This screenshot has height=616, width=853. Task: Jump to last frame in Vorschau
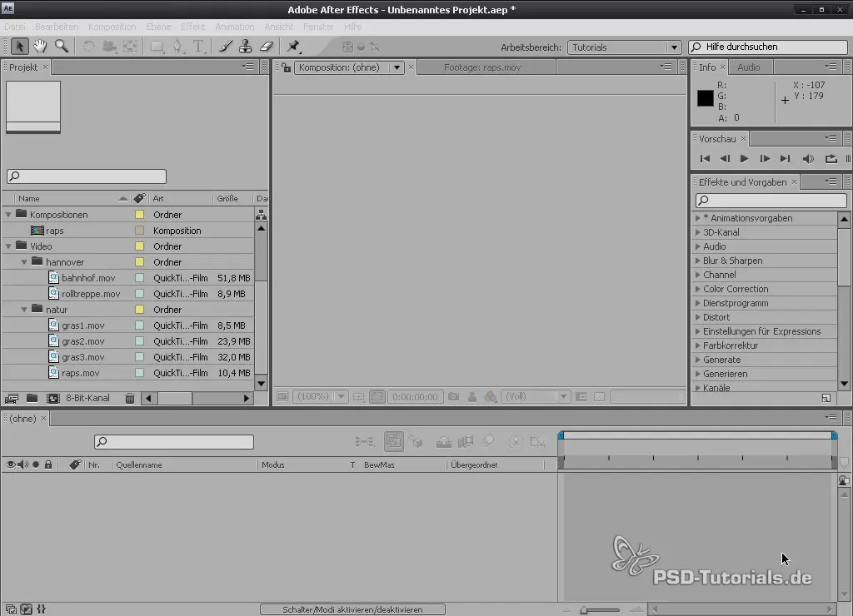click(785, 159)
